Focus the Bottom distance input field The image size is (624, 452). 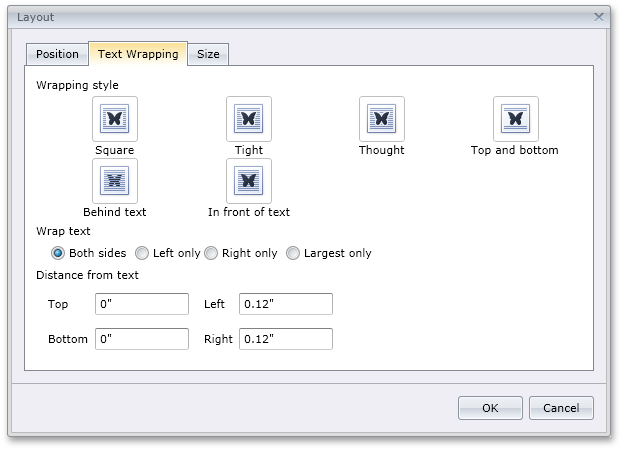142,339
